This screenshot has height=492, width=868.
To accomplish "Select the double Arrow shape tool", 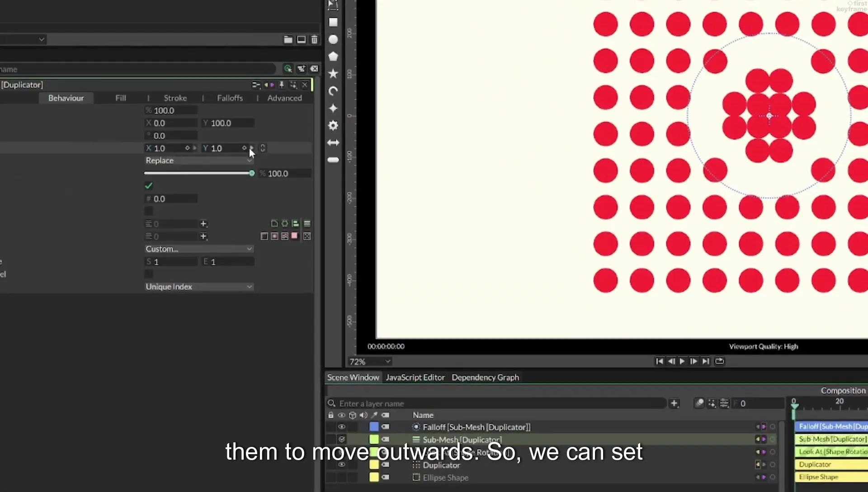I will (x=333, y=142).
